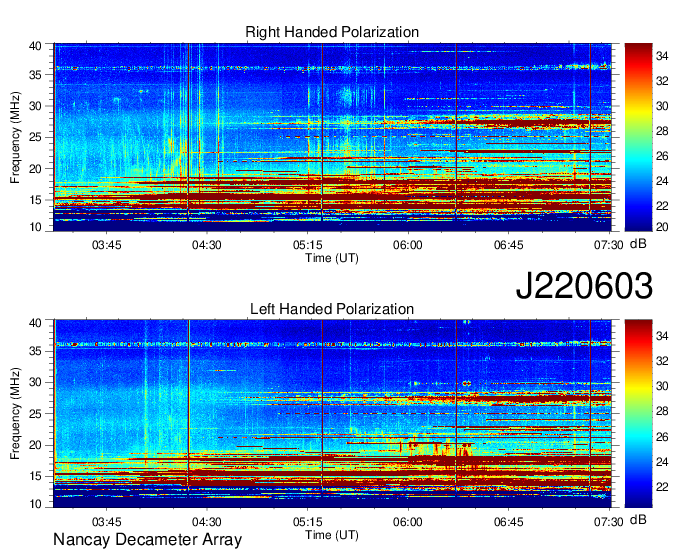Click '30' frequency tick on Left Handed plot
680x552 pixels.
[35, 382]
